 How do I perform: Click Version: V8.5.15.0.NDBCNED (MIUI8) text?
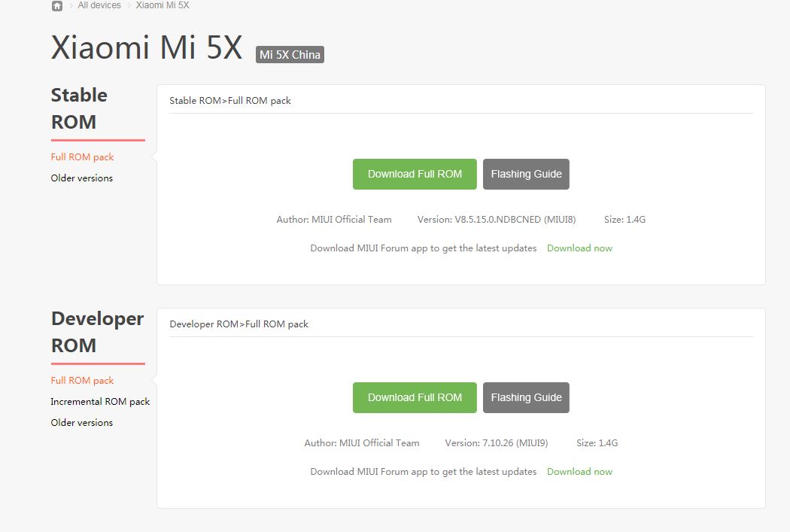[497, 220]
